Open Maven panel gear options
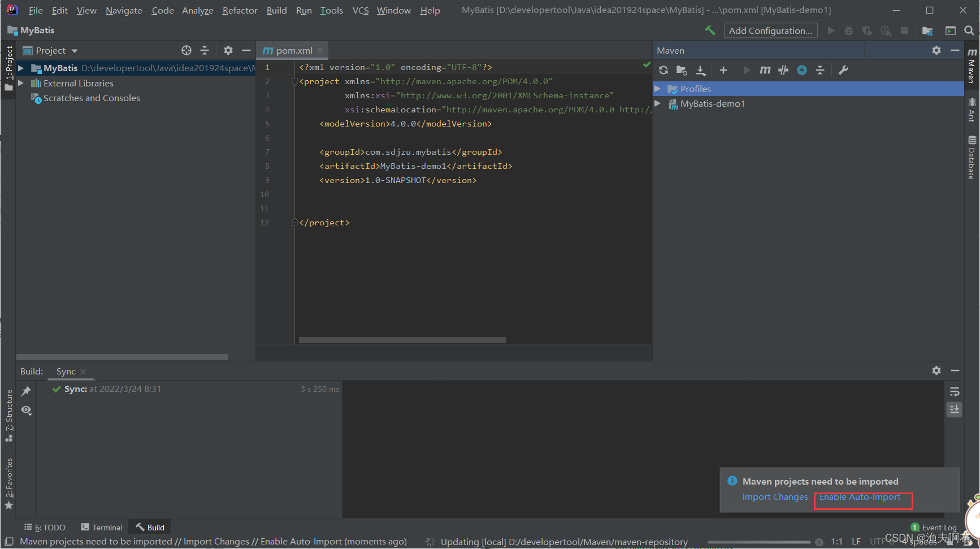 (x=936, y=50)
